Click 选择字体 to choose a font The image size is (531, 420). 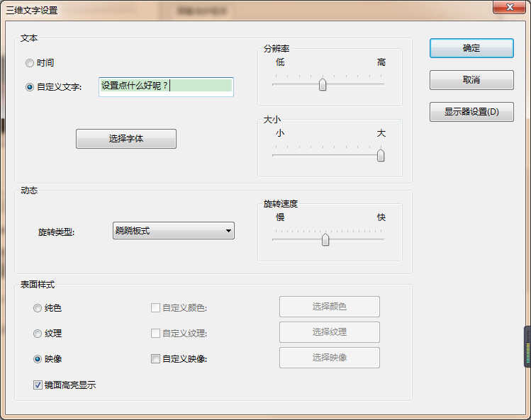pos(126,139)
